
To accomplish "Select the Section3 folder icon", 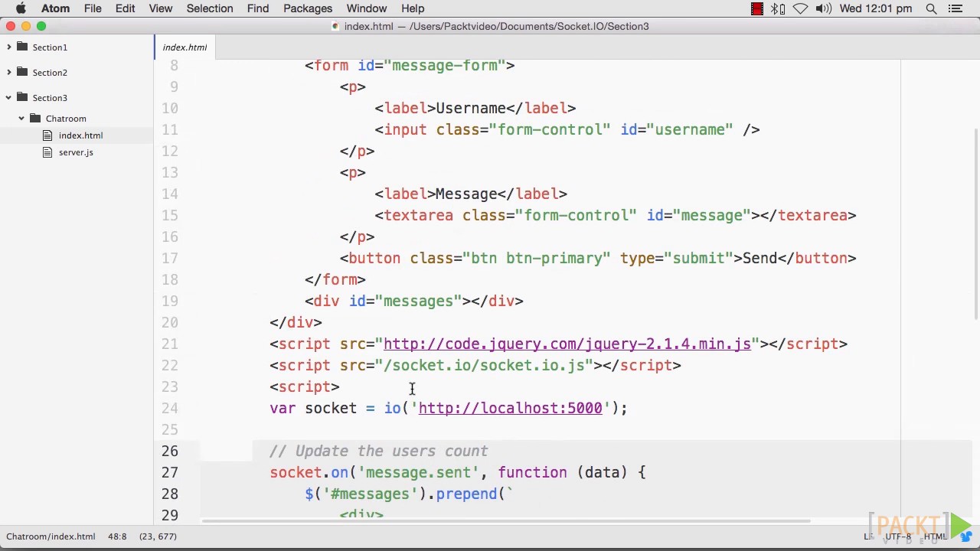I will click(22, 97).
